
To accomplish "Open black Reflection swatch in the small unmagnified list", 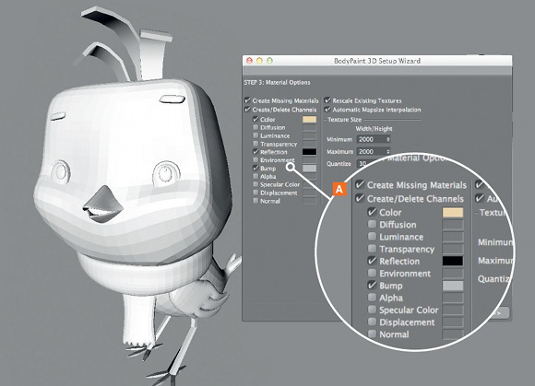I will [309, 152].
